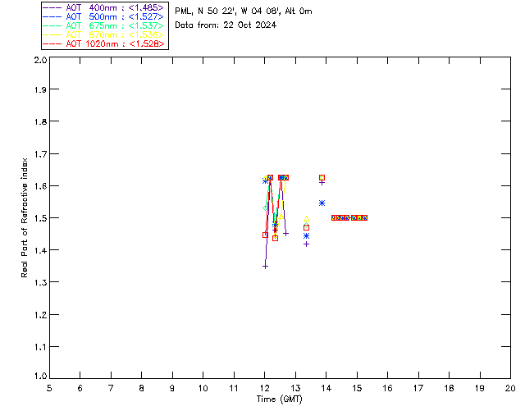Click the green diamond marker at hour 12, 1.53
The height and width of the screenshot is (420, 525).
(265, 208)
